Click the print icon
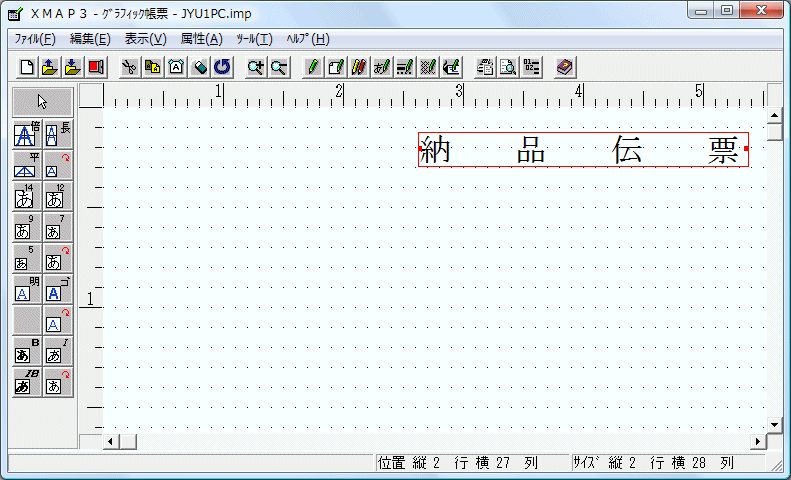This screenshot has width=791, height=480. [485, 67]
